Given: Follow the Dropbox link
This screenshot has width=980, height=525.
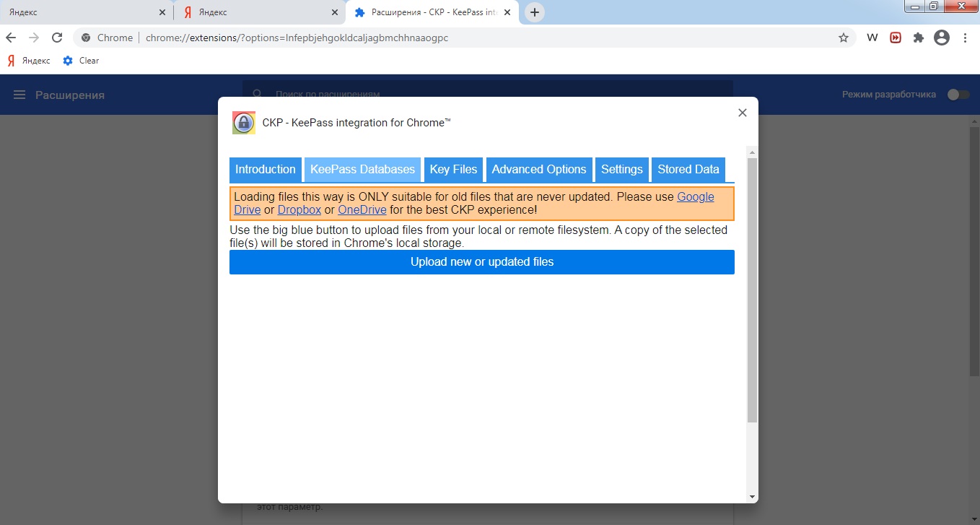Looking at the screenshot, I should [299, 210].
